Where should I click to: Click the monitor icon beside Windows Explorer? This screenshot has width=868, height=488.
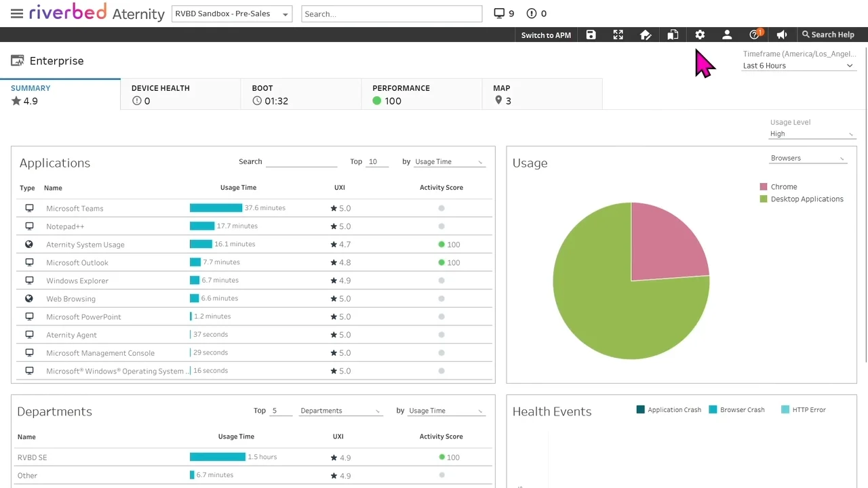29,281
